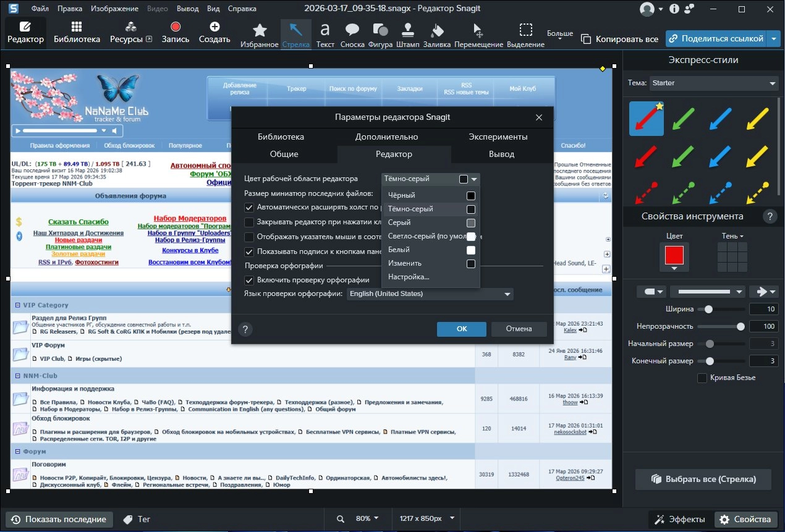Viewport: 785px width, 532px height.
Task: Click the Редактор (Editor) mode button
Action: tap(25, 33)
